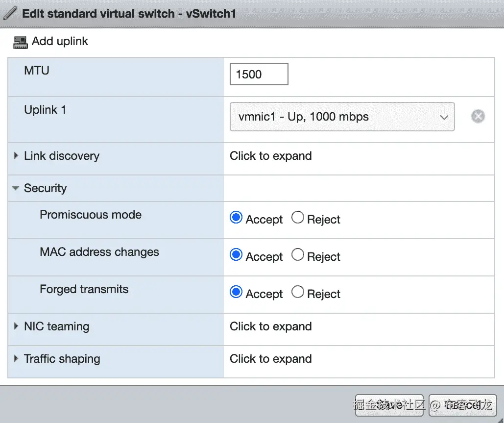Remove Uplink 1 with the X icon
Viewport: 504px width, 423px height.
(478, 117)
